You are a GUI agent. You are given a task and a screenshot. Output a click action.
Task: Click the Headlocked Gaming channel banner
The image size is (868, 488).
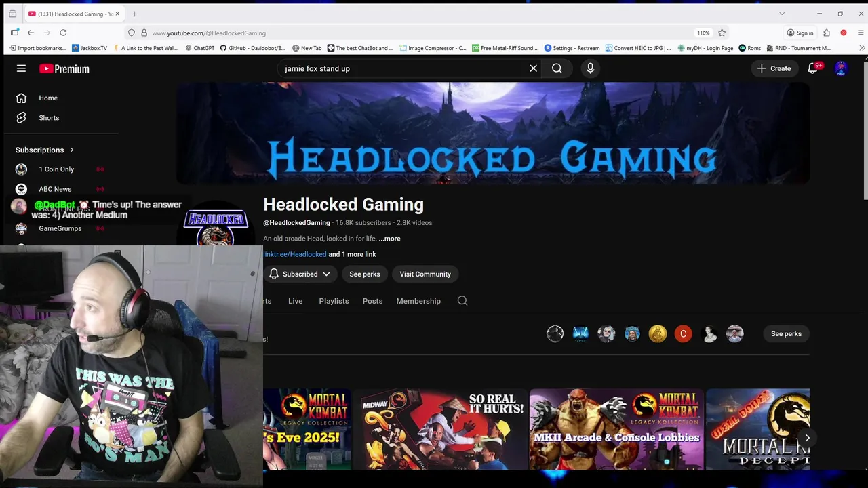(x=493, y=133)
